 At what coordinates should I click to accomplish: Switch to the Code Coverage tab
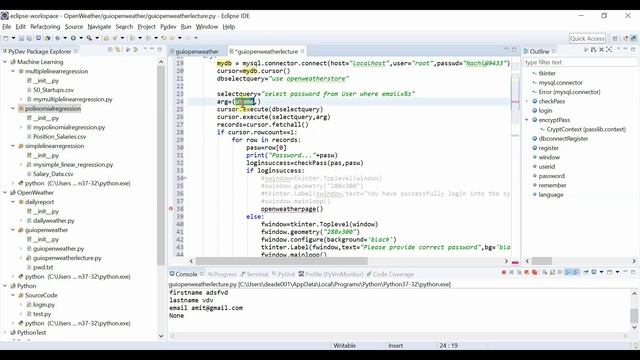click(390, 274)
